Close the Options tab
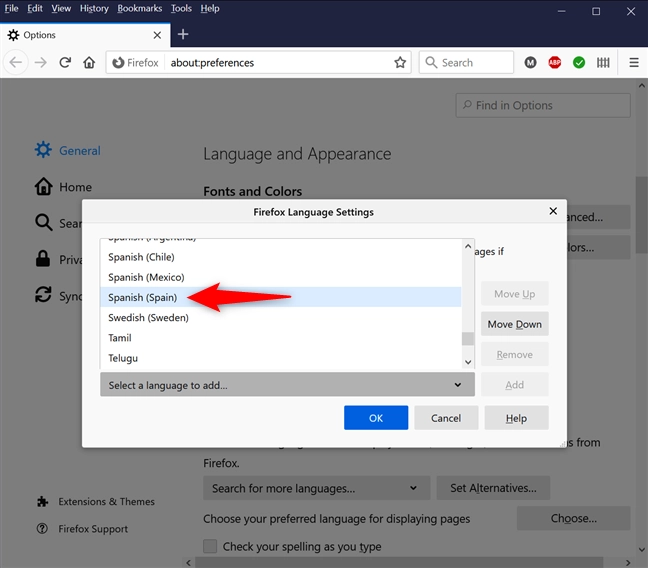Viewport: 648px width, 568px height. coord(157,35)
